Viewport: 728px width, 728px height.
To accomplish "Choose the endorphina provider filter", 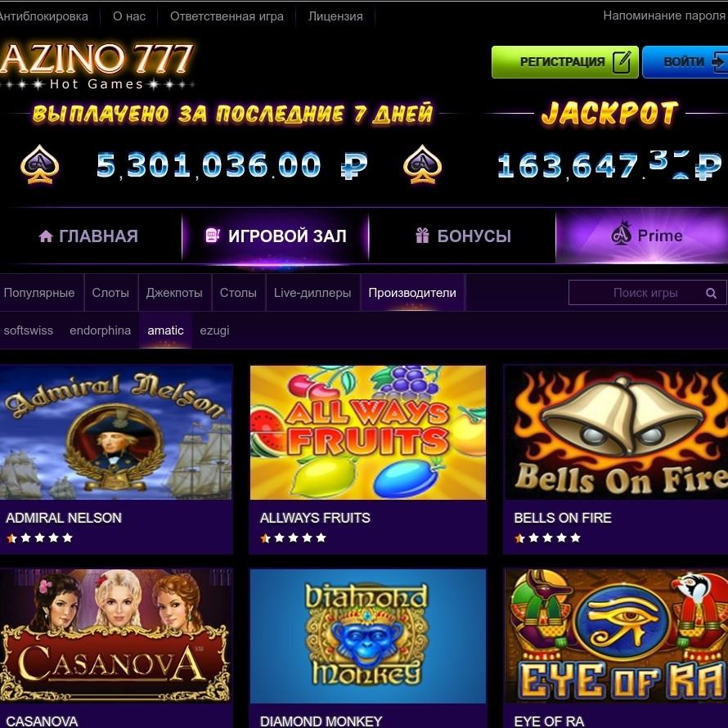I will pos(101,330).
